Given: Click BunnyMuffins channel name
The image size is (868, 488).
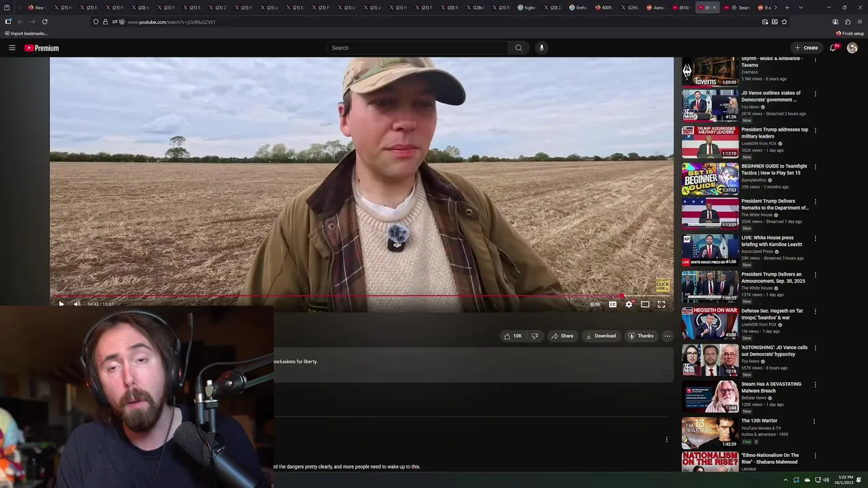Looking at the screenshot, I should (x=753, y=180).
